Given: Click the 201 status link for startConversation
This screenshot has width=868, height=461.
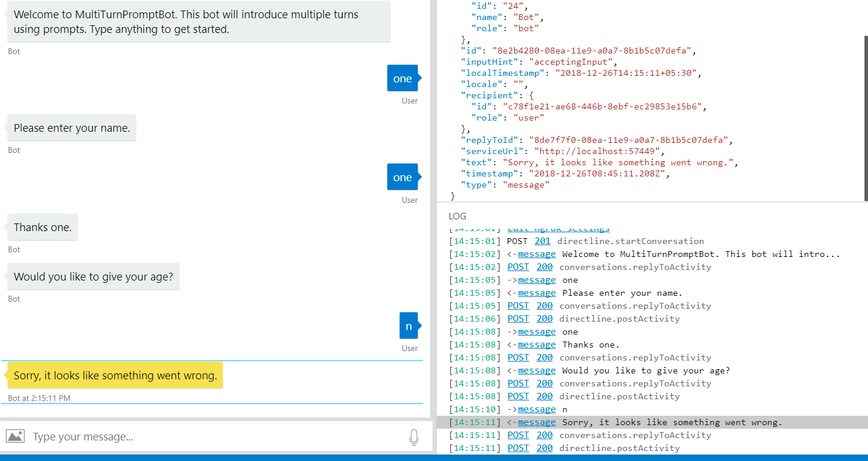Looking at the screenshot, I should (x=542, y=240).
